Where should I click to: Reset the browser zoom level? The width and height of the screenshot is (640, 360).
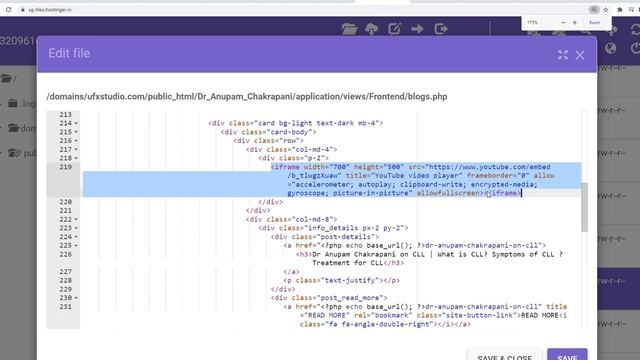coord(594,23)
